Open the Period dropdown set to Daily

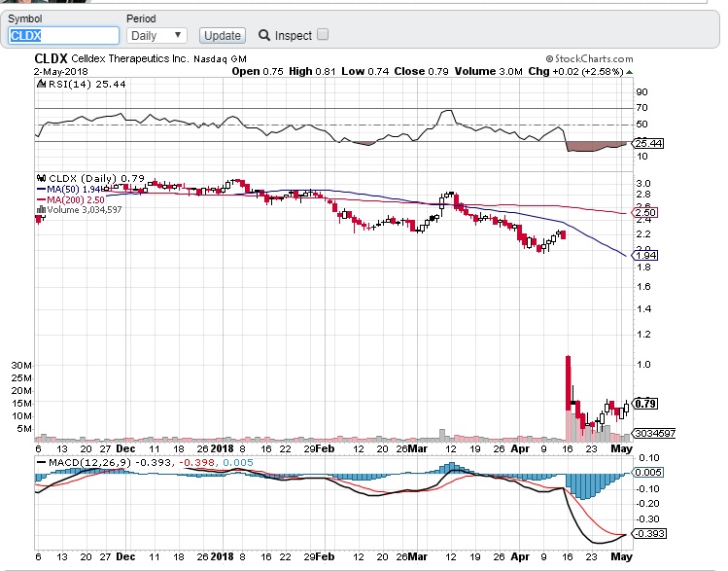point(156,36)
